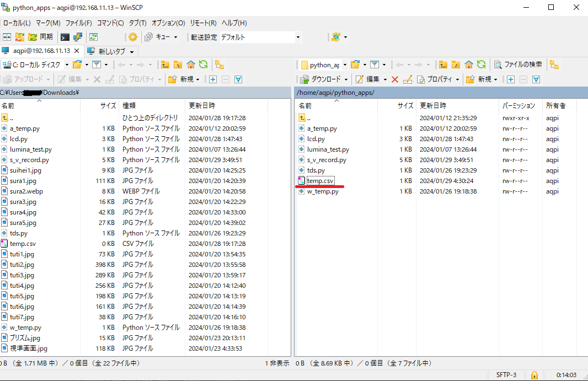
Task: Click the ファイルの検索 button
Action: tap(518, 65)
